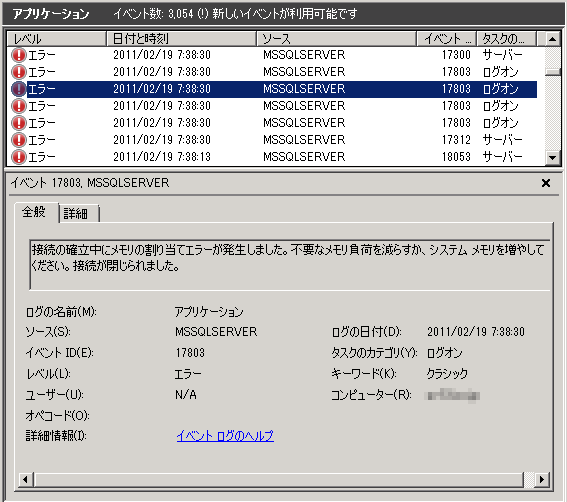The width and height of the screenshot is (567, 502).
Task: Click the error icon of event 17312 row
Action: (x=18, y=140)
